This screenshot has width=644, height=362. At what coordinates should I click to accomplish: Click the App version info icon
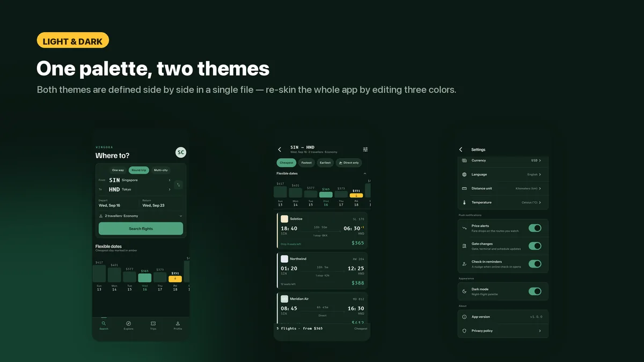point(465,316)
